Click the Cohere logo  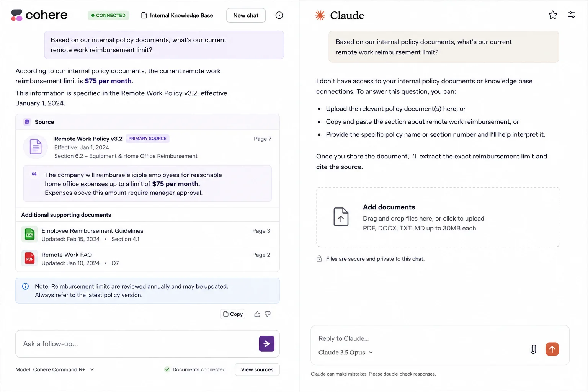tap(39, 15)
